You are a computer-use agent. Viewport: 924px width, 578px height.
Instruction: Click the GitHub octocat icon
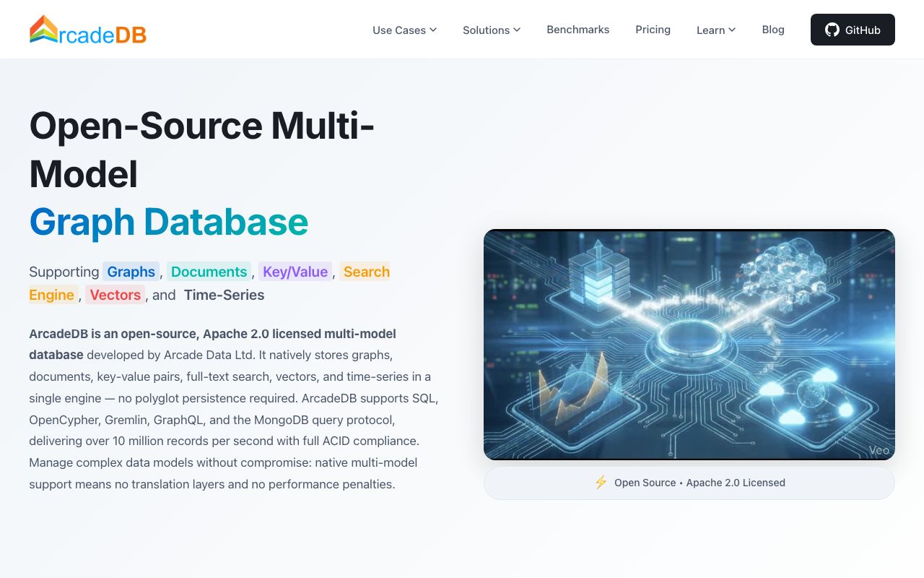832,30
